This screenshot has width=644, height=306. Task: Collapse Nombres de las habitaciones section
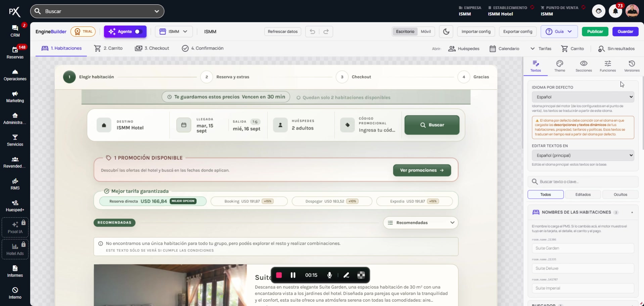(632, 213)
